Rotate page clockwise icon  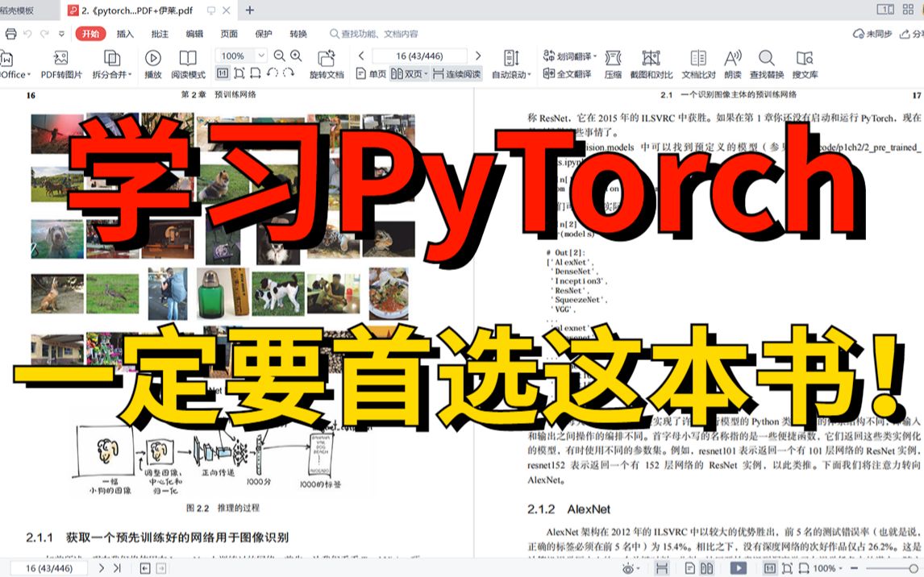coord(288,73)
